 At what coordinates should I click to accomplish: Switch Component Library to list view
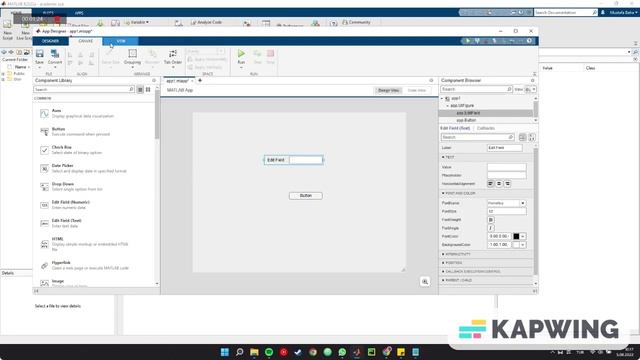(140, 89)
